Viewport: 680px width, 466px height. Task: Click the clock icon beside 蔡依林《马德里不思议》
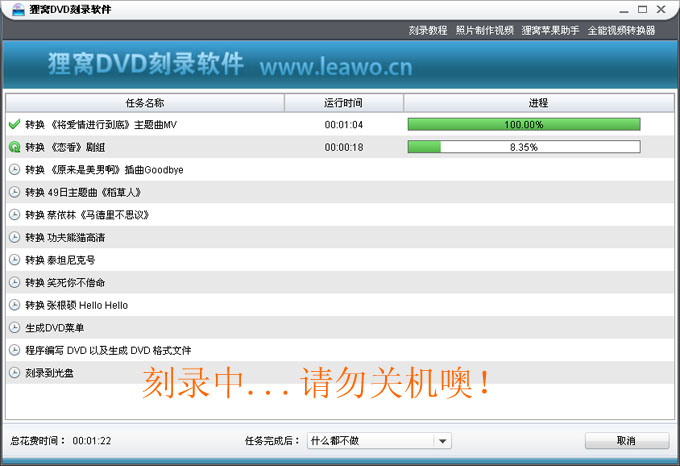(x=14, y=215)
